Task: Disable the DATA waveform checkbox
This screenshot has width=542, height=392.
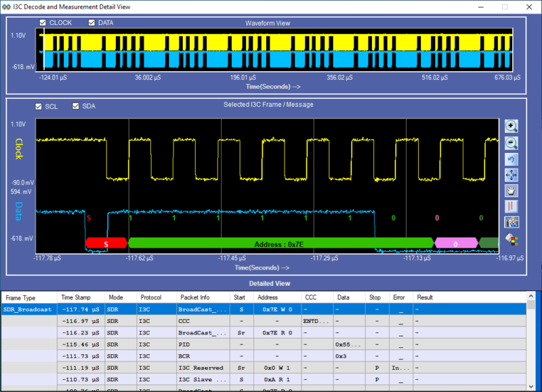Action: click(x=92, y=22)
